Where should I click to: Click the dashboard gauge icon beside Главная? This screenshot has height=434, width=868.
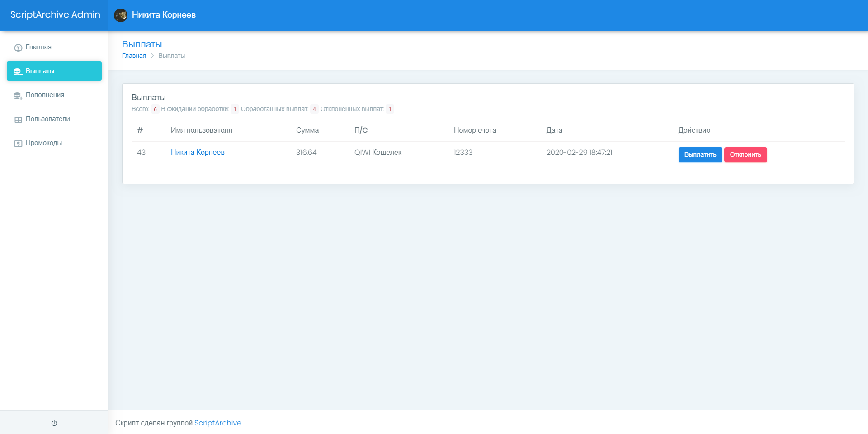coord(18,47)
